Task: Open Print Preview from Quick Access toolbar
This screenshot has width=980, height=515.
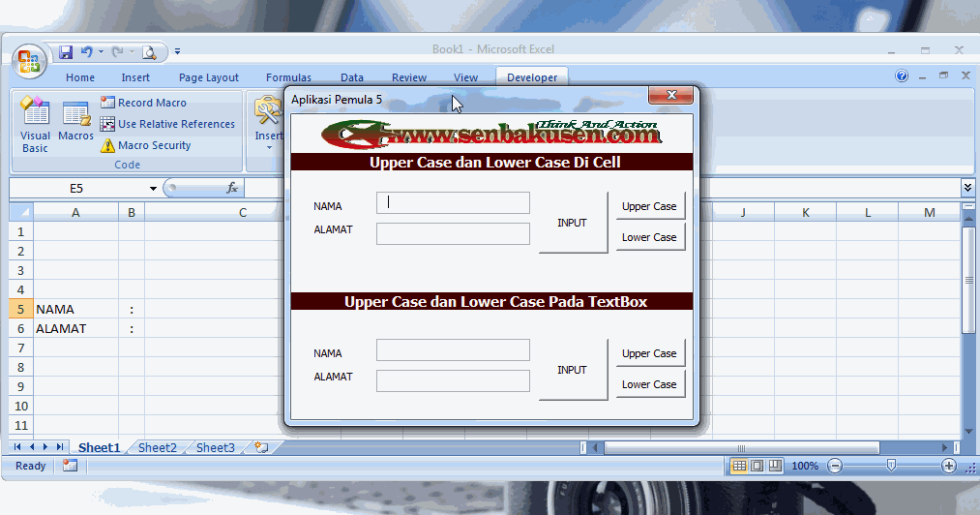Action: [x=149, y=52]
